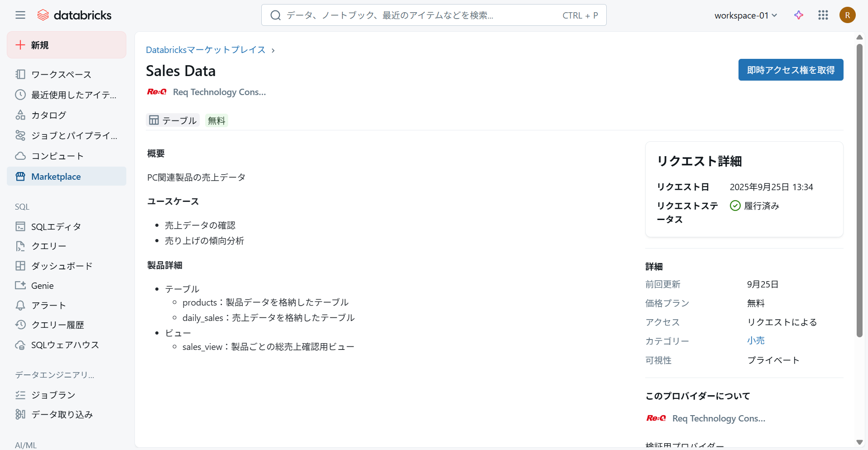
Task: Open the apps grid icon
Action: click(823, 15)
